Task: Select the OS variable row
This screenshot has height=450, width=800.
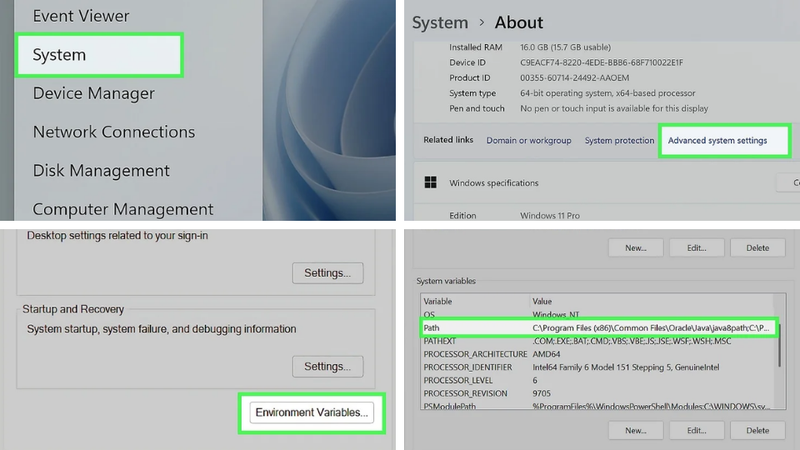Action: pos(598,314)
